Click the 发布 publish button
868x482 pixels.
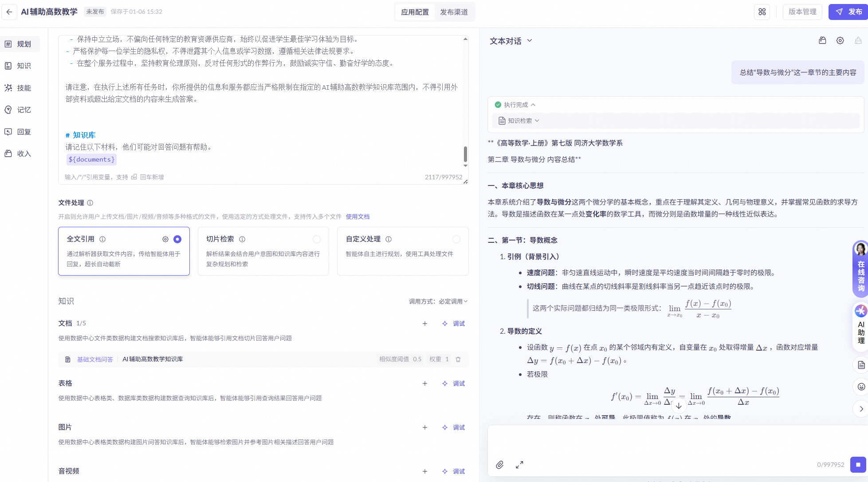tap(848, 12)
